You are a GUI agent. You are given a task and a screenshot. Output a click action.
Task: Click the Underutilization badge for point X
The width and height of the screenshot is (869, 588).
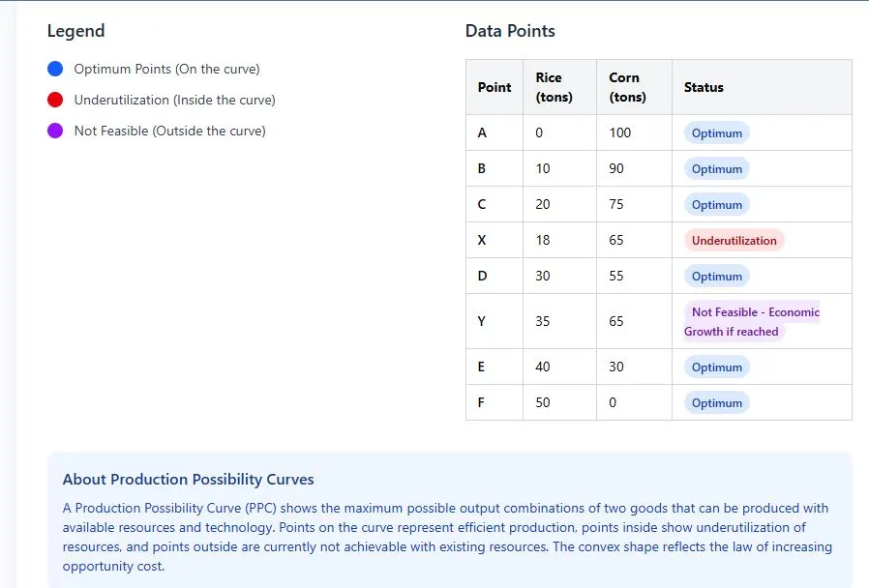pyautogui.click(x=734, y=240)
